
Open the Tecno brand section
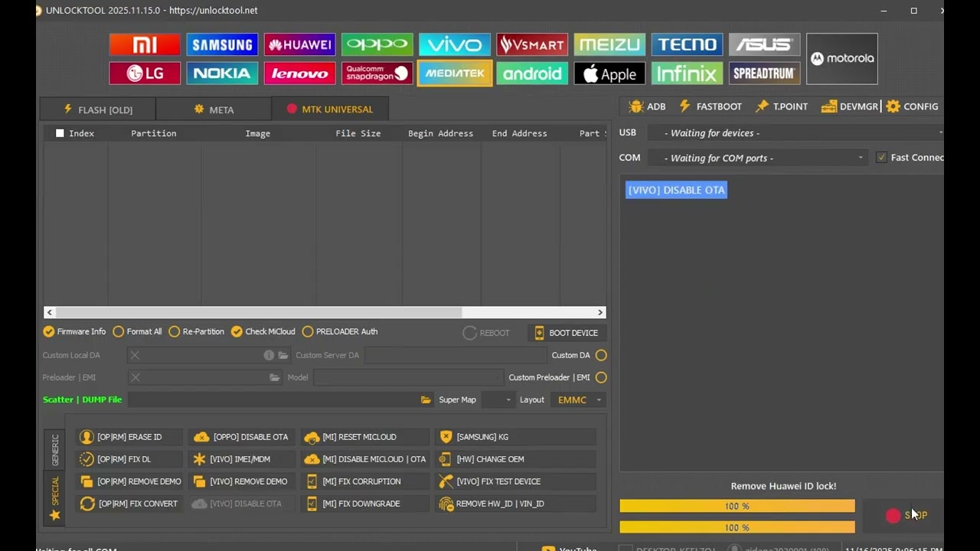(687, 44)
